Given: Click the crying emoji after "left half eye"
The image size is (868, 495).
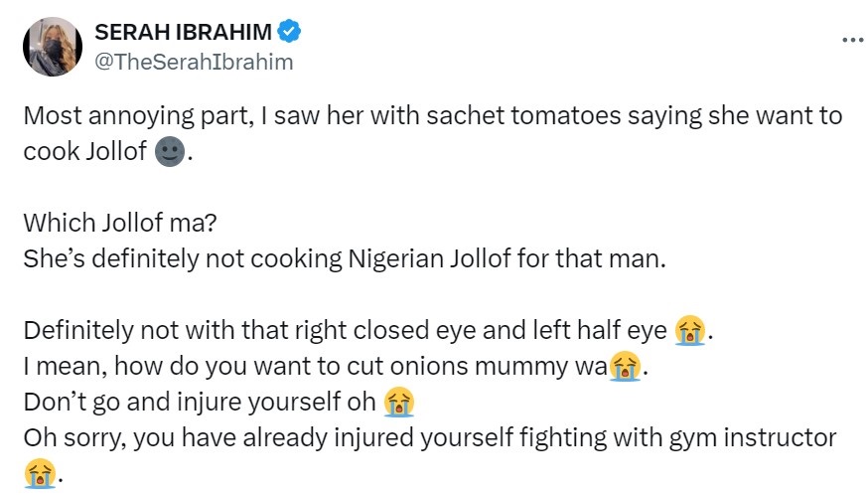Looking at the screenshot, I should [689, 330].
